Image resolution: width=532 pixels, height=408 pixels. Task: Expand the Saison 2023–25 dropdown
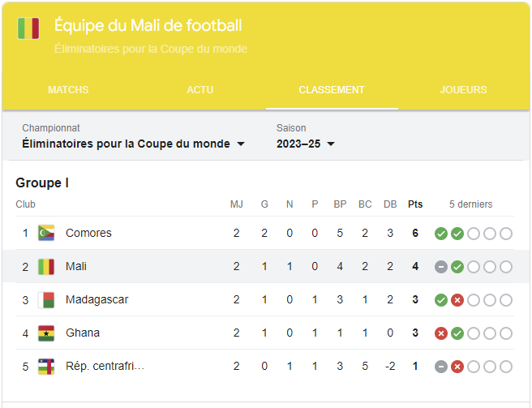(x=306, y=144)
